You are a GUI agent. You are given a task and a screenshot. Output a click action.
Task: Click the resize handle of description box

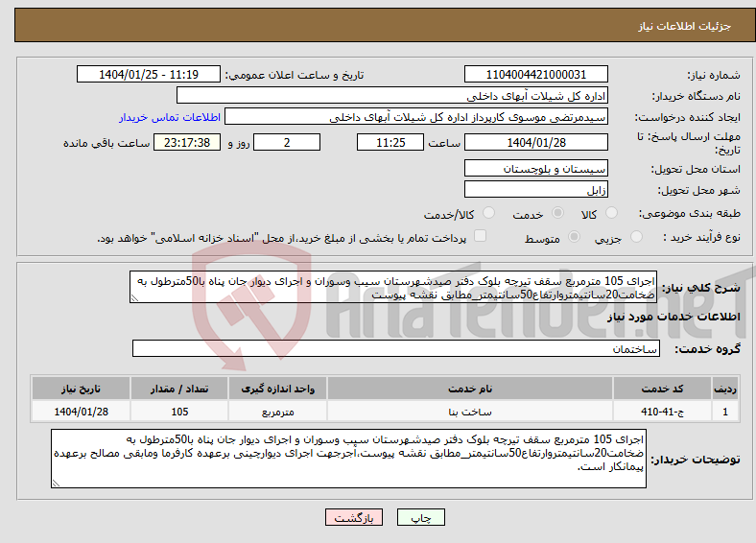point(134,298)
